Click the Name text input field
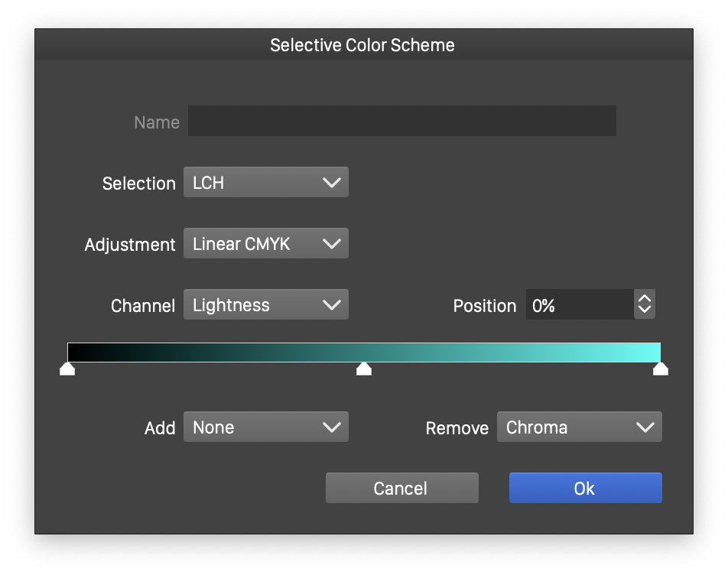Image resolution: width=728 pixels, height=575 pixels. (x=401, y=122)
